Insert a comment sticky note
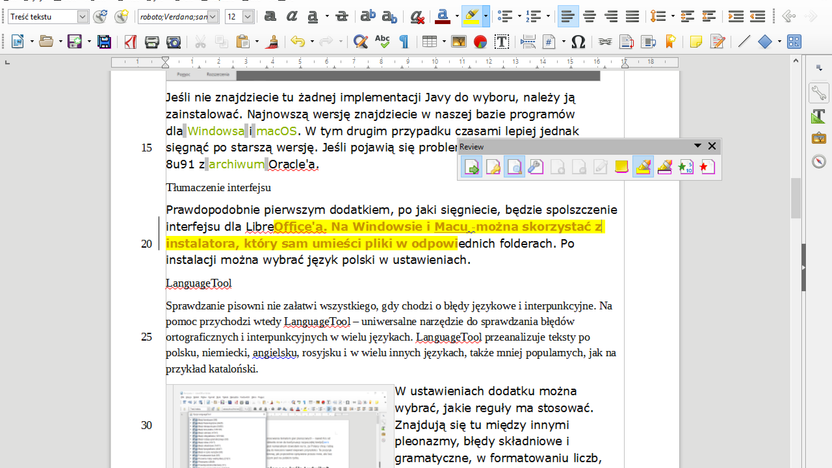The image size is (832, 468). (696, 41)
